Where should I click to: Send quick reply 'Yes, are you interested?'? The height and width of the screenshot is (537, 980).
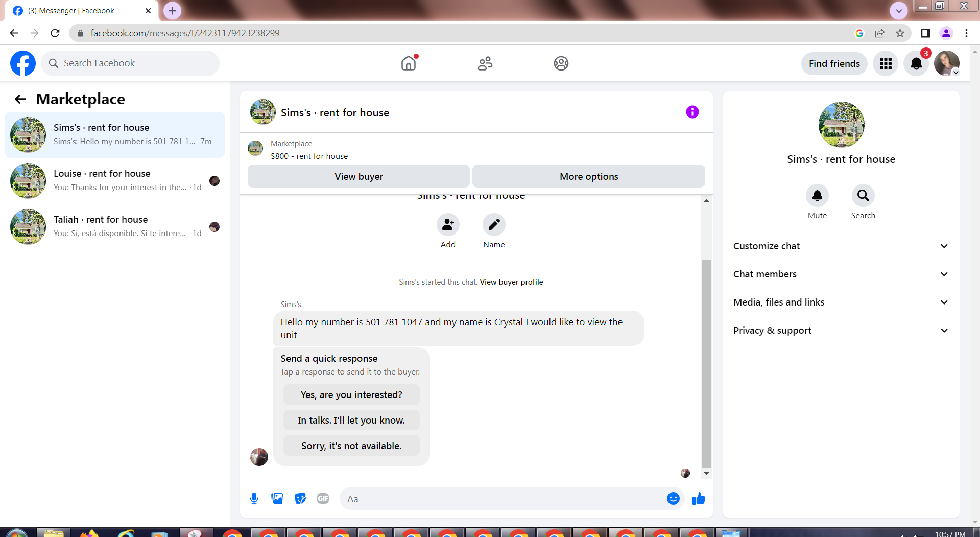tap(351, 395)
